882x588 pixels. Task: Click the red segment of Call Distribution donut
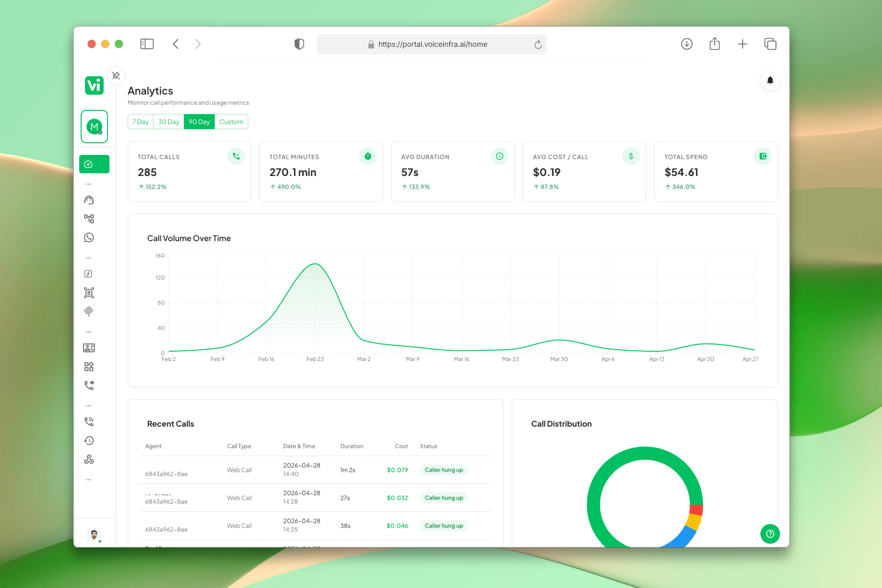pos(696,510)
